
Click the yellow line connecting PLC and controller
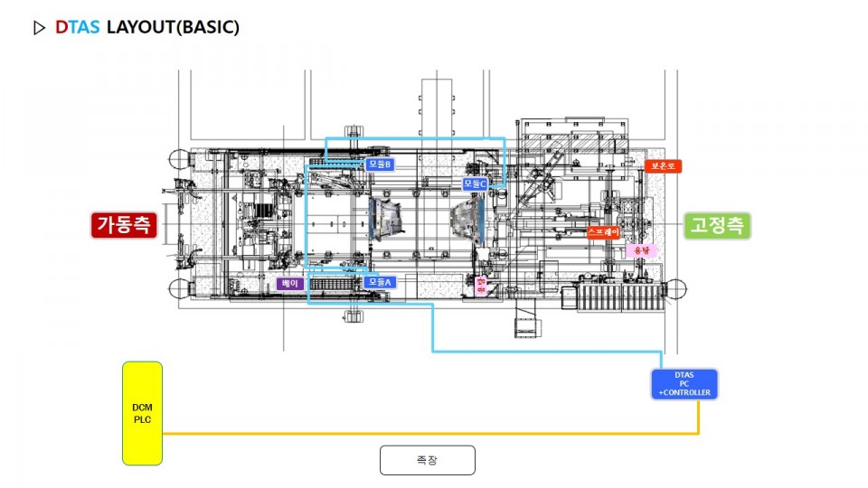[x=425, y=434]
